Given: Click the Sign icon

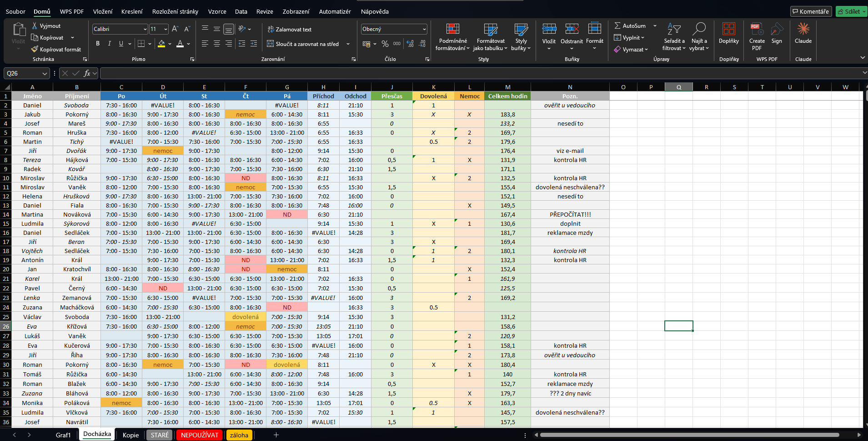Looking at the screenshot, I should click(777, 29).
